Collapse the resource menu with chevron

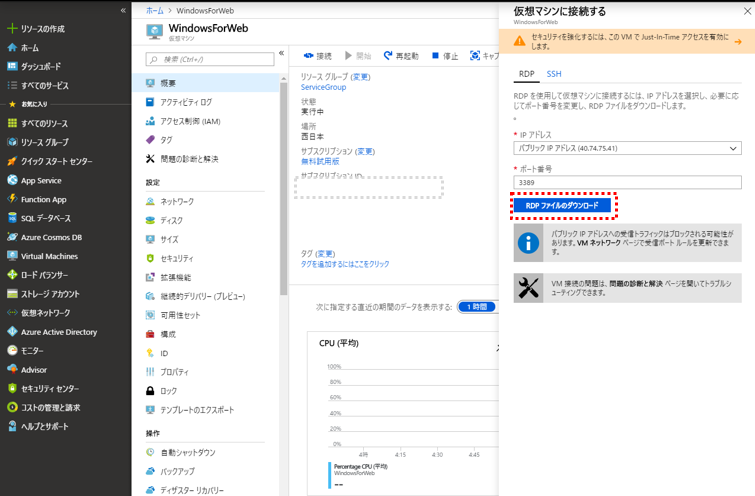pos(282,53)
